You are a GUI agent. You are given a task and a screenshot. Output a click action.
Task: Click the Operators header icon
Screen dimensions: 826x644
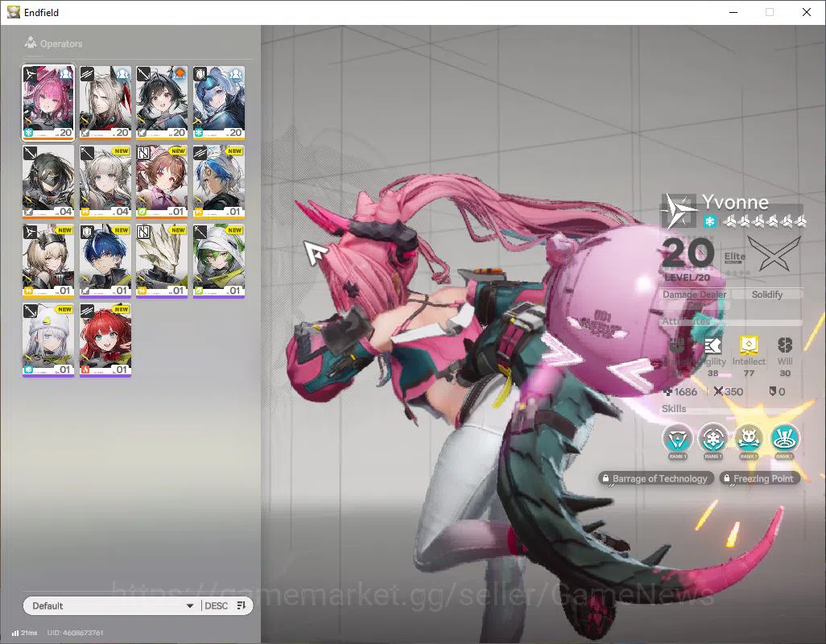click(31, 43)
